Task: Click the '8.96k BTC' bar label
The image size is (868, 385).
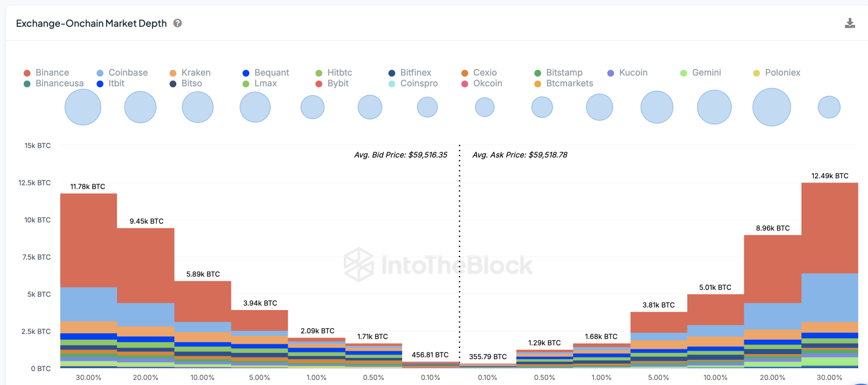Action: pyautogui.click(x=773, y=228)
